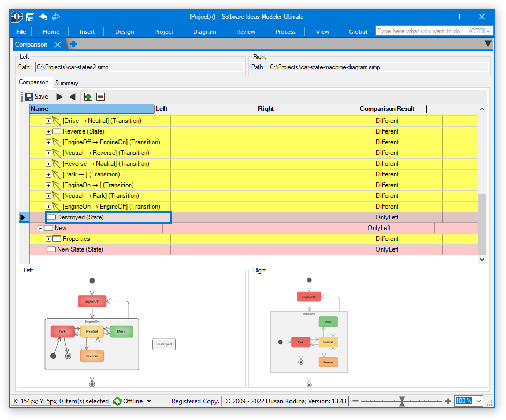The image size is (506, 420).
Task: Expand the [EngineOff → EngineOn] transition row
Action: pyautogui.click(x=48, y=142)
